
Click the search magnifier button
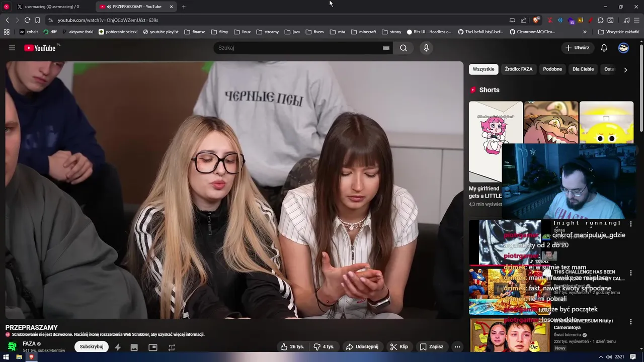404,48
